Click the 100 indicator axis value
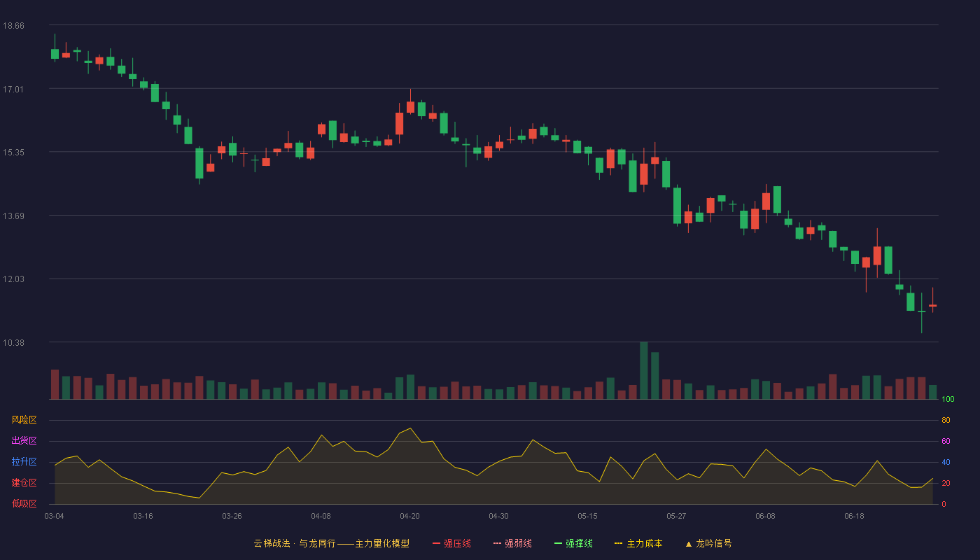 point(948,399)
